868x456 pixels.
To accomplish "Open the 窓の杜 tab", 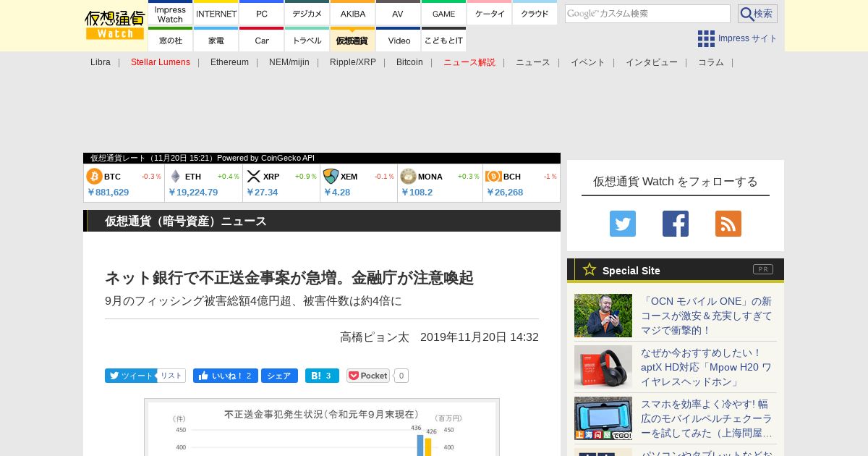I will 170,40.
